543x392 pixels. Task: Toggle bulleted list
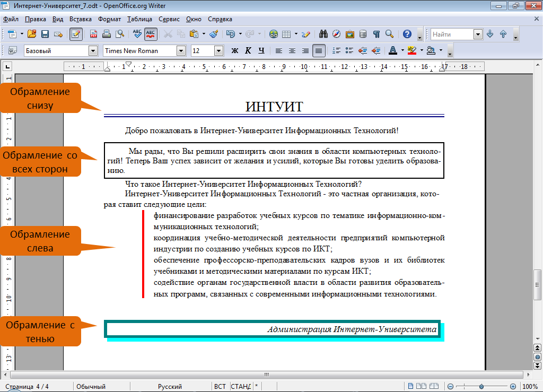349,50
